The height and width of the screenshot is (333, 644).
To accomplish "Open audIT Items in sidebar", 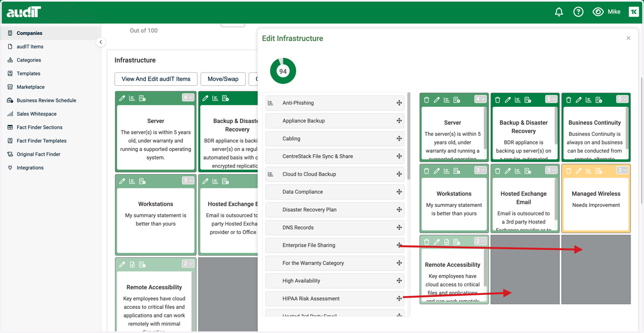I will coord(30,47).
